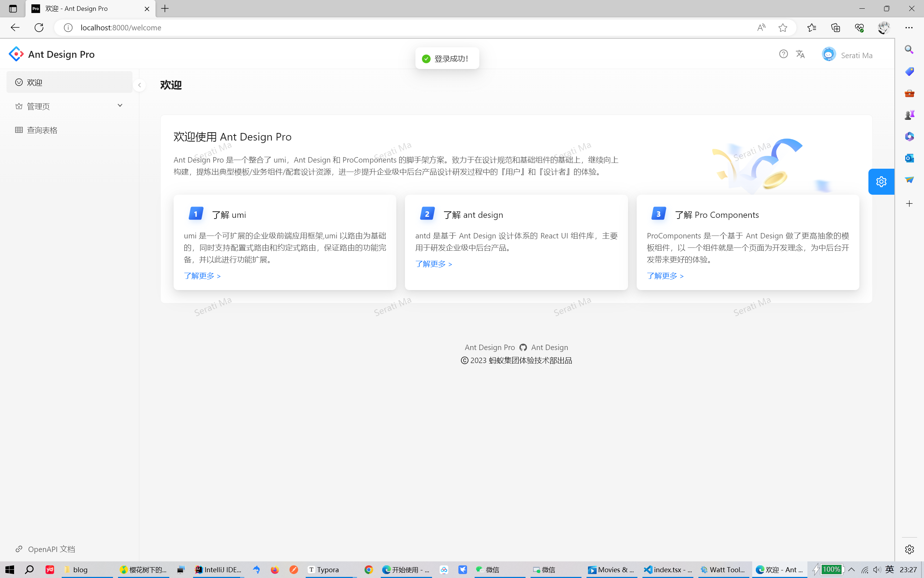Click the GitHub icon in the footer
The width and height of the screenshot is (924, 578).
point(523,347)
